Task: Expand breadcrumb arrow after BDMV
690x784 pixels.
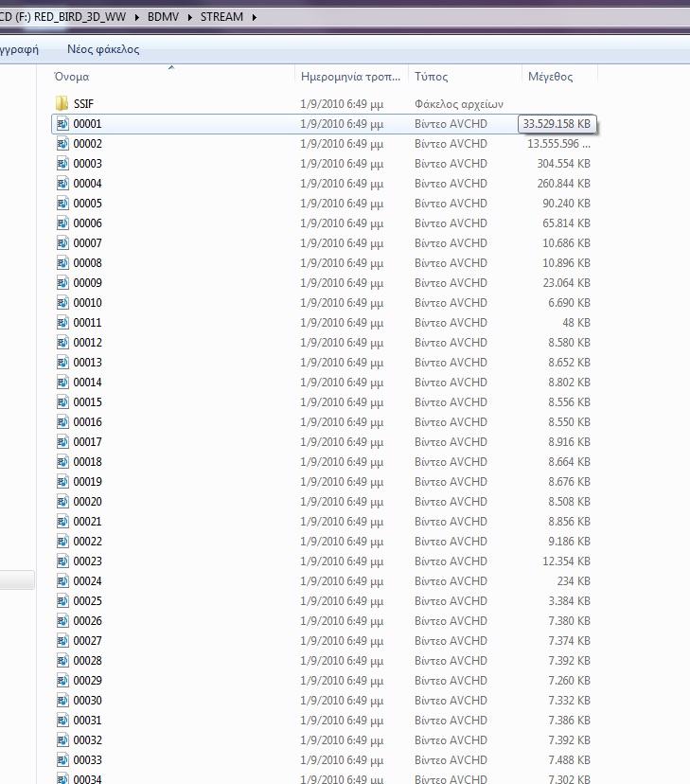Action: click(190, 17)
